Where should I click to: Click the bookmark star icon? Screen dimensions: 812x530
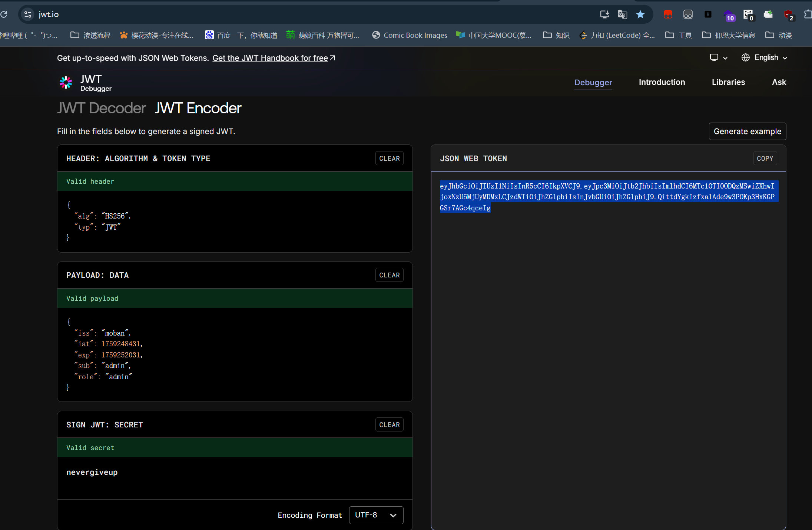click(x=640, y=14)
